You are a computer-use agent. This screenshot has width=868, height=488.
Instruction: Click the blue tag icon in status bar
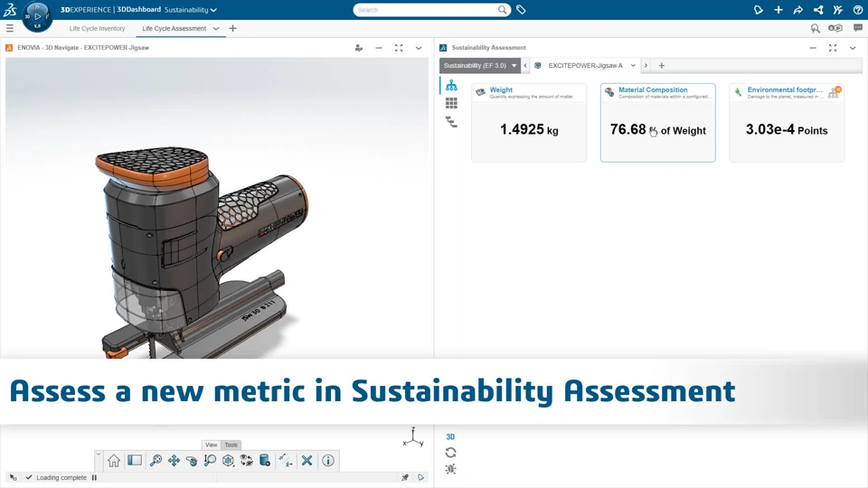pyautogui.click(x=420, y=477)
